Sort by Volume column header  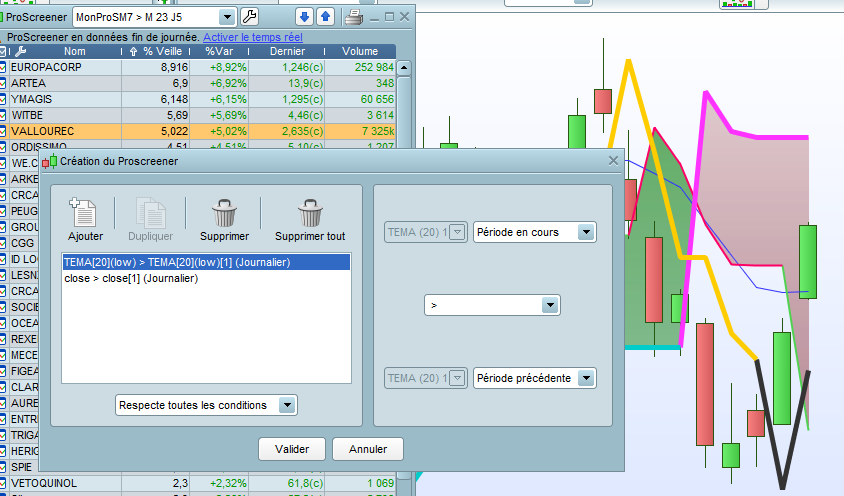point(360,52)
